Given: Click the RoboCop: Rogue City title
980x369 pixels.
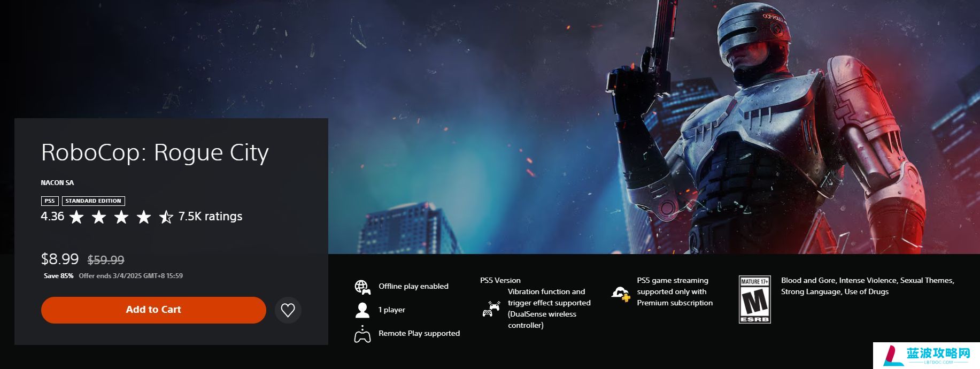Looking at the screenshot, I should point(155,153).
